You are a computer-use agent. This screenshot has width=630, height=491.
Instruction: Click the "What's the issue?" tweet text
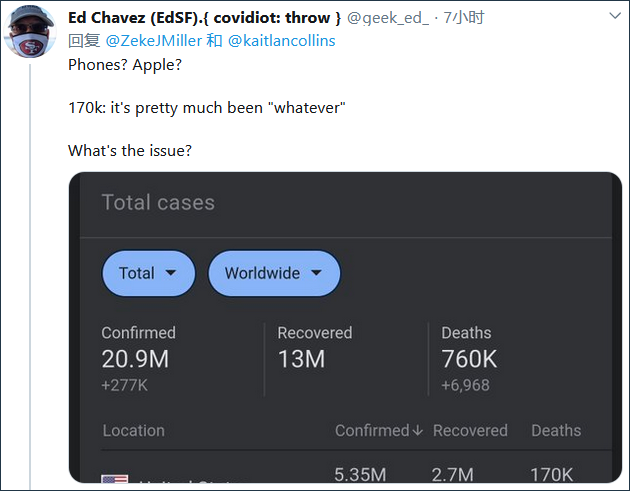point(130,150)
